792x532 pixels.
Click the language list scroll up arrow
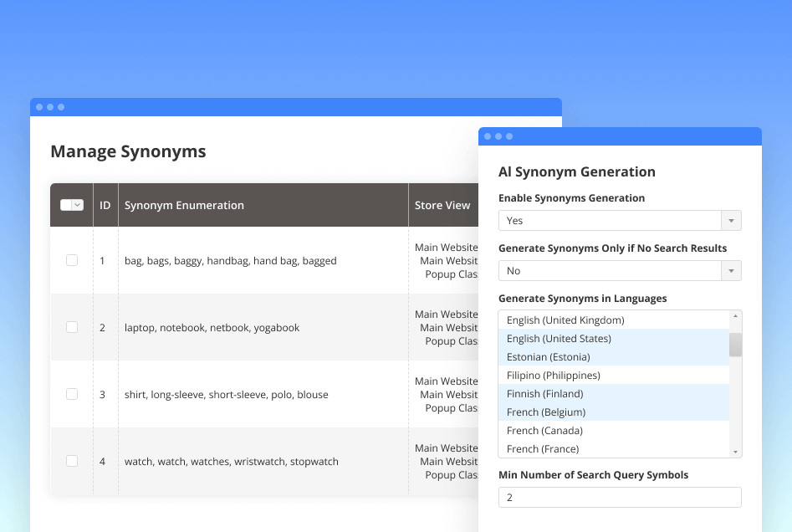click(735, 316)
